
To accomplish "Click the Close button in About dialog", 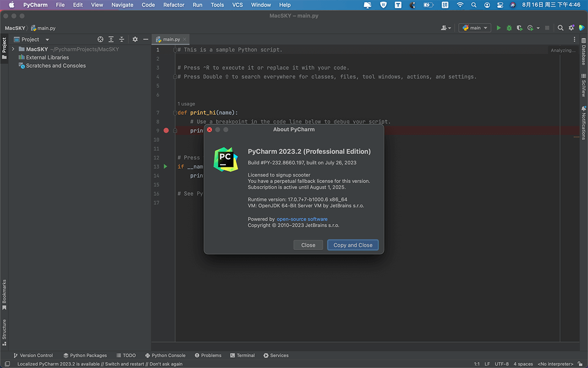I will [x=308, y=245].
